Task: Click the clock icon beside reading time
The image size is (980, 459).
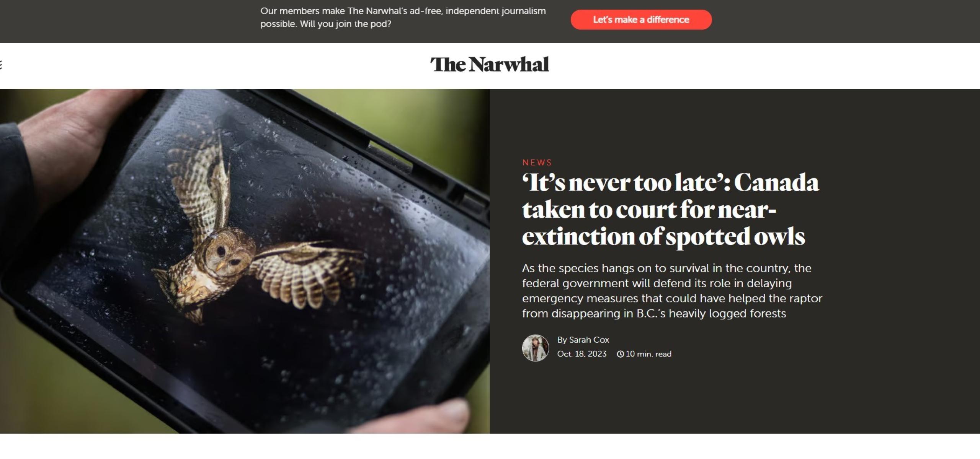Action: pyautogui.click(x=620, y=354)
